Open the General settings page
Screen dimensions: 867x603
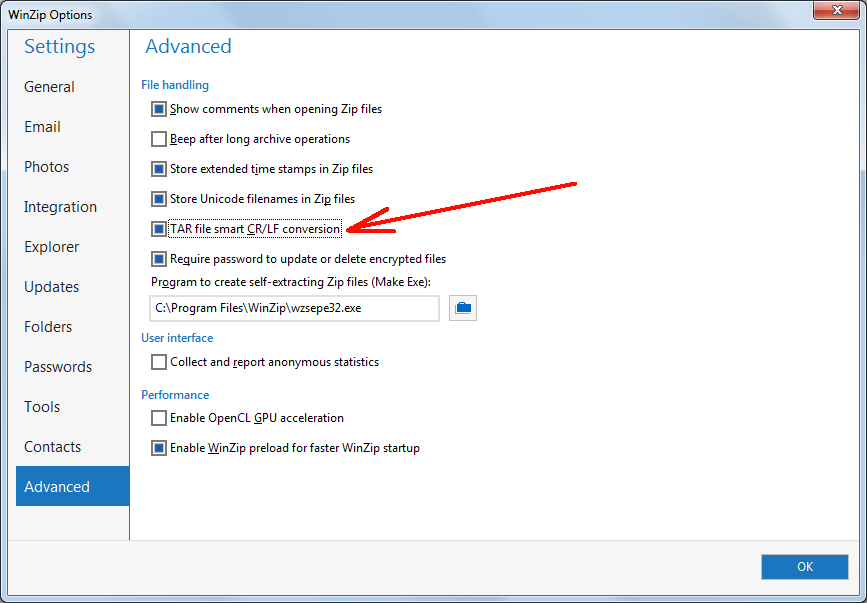click(72, 87)
